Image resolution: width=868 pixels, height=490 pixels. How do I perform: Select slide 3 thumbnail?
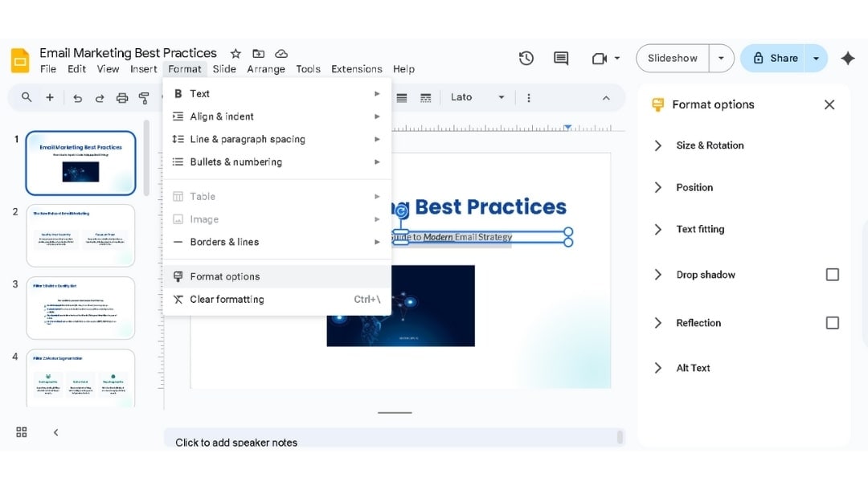point(80,308)
